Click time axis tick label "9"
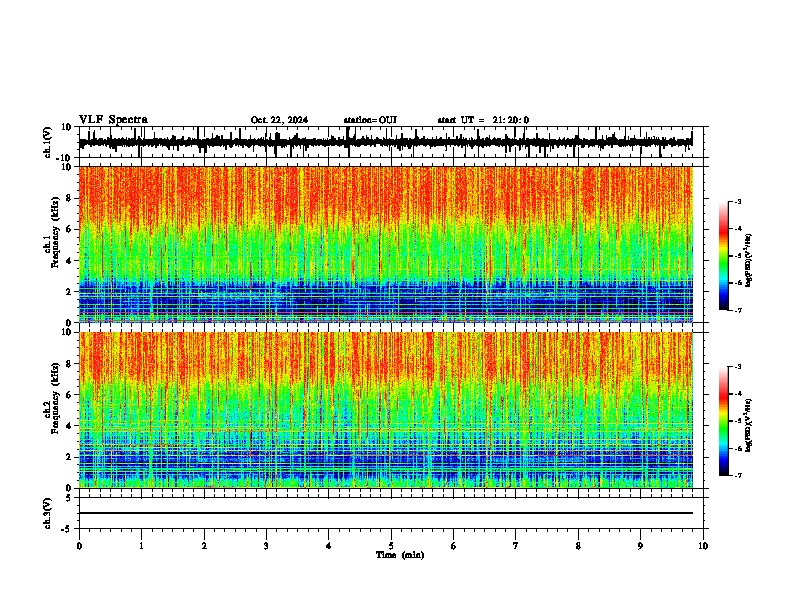 (x=640, y=546)
